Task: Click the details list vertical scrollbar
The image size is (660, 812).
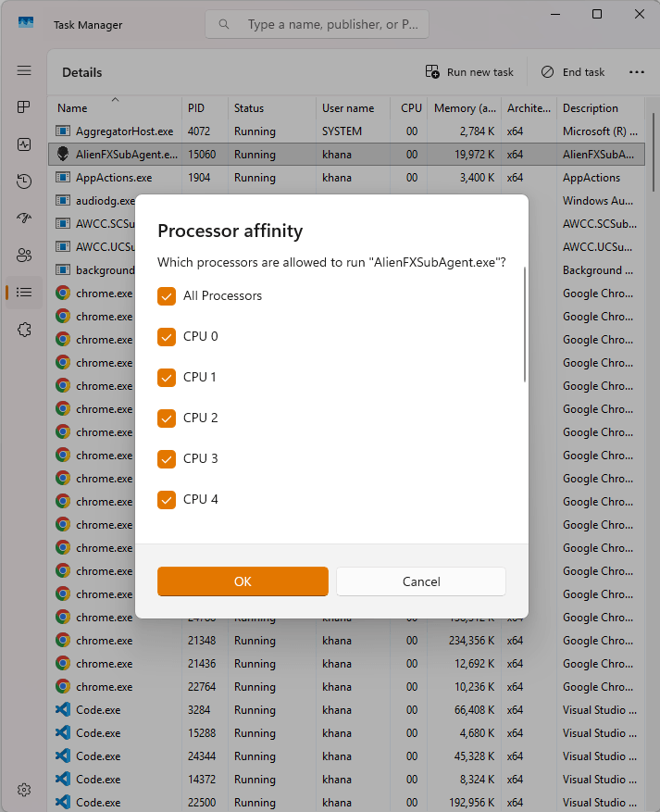Action: click(x=654, y=153)
